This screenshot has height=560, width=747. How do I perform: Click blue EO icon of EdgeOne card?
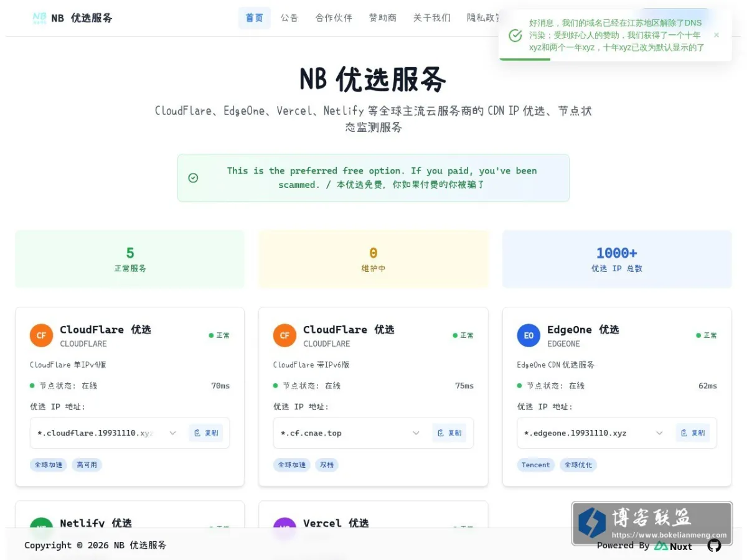coord(529,335)
